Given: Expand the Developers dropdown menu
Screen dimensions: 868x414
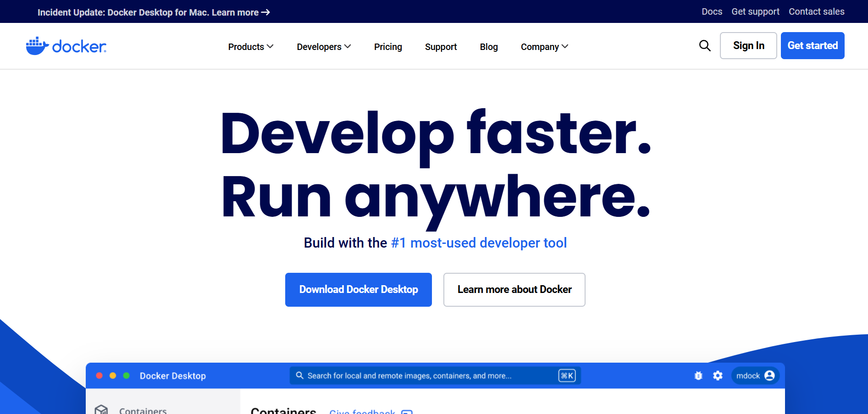Looking at the screenshot, I should (x=324, y=47).
